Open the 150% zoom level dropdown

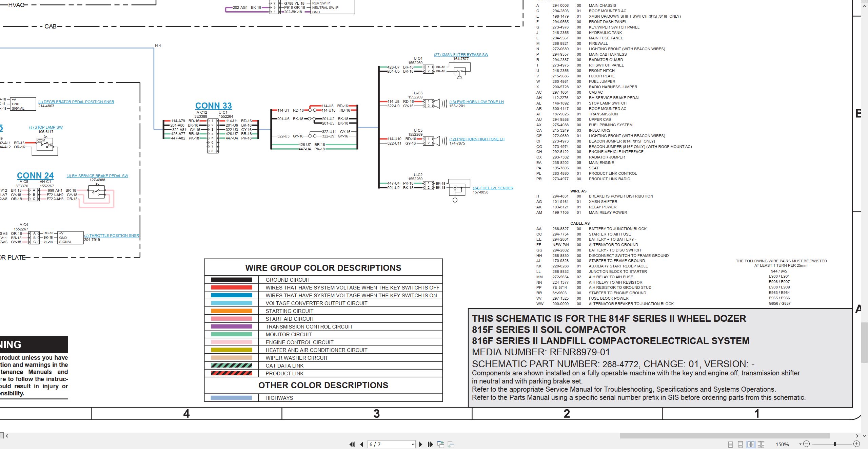800,444
